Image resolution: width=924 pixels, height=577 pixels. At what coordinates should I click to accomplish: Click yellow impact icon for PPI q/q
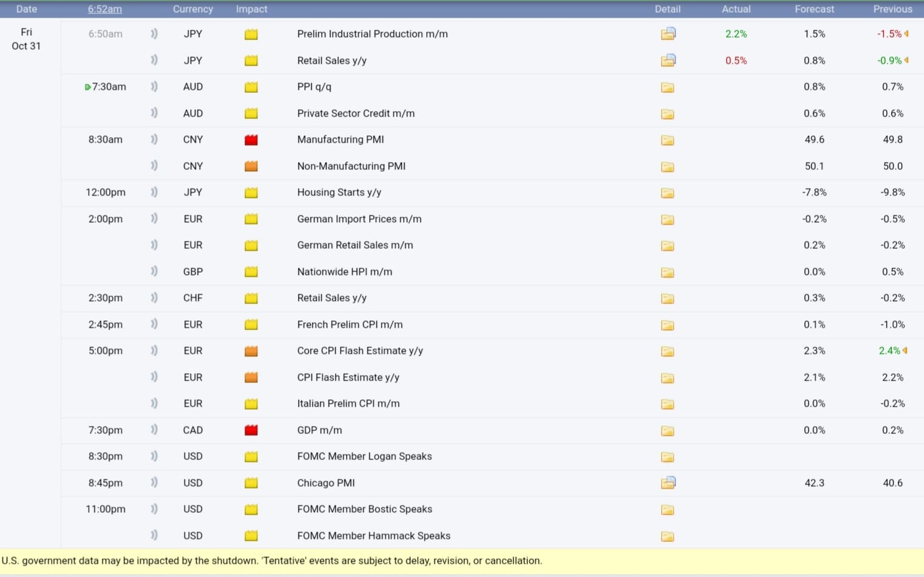[x=251, y=87]
